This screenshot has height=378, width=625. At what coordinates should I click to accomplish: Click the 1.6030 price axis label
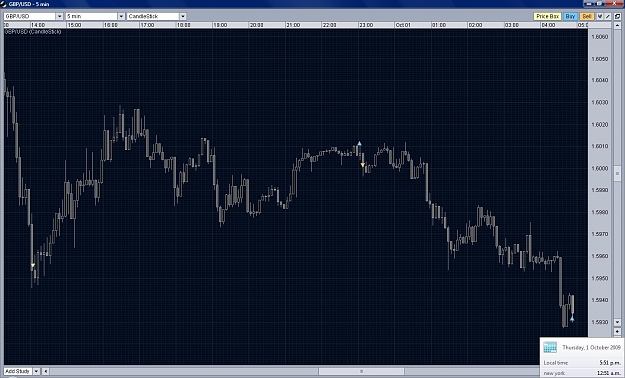tap(600, 102)
